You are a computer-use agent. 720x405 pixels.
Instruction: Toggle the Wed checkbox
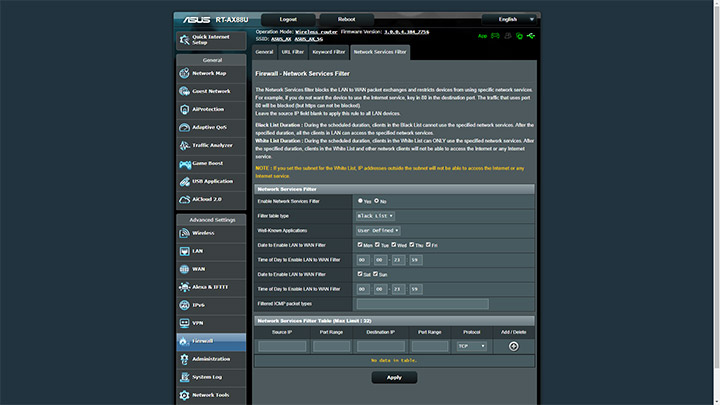[394, 245]
